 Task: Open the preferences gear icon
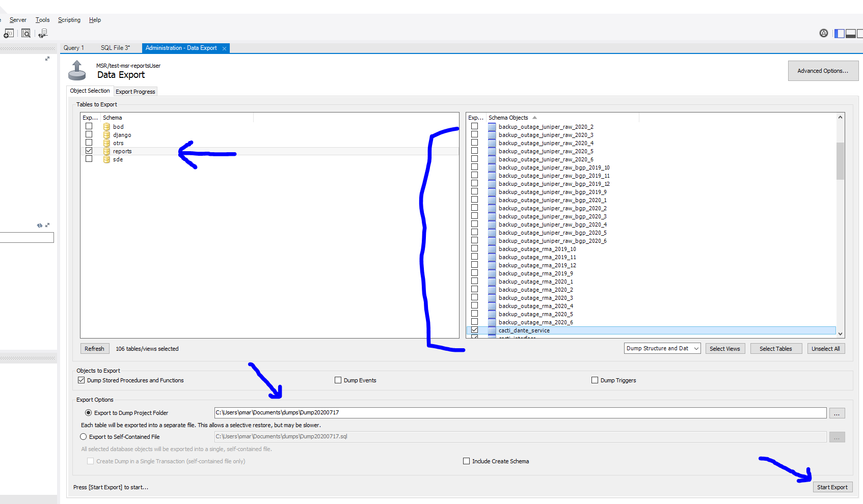pos(823,33)
